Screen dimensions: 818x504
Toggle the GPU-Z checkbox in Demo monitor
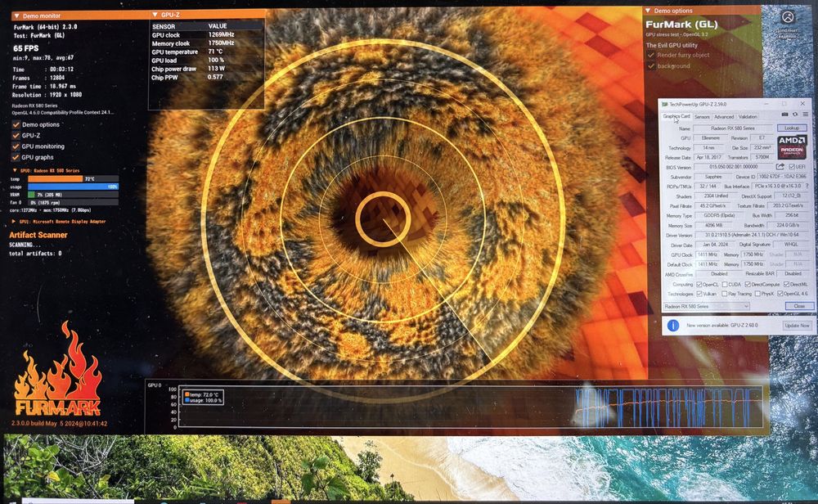point(16,136)
